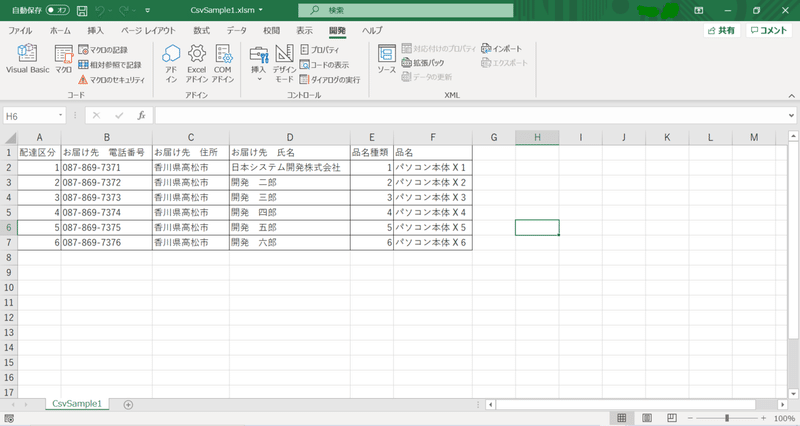800x426 pixels.
Task: Switch to Normal view
Action: coord(621,418)
